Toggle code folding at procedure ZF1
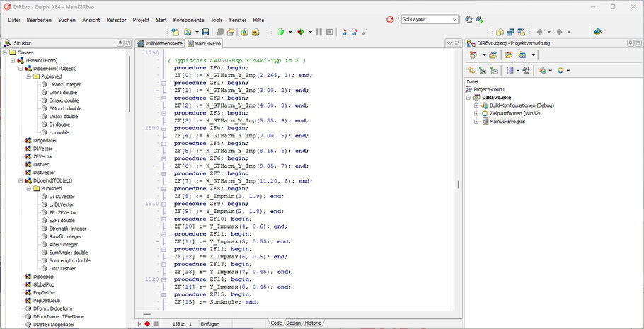The image size is (644, 329). pyautogui.click(x=163, y=83)
